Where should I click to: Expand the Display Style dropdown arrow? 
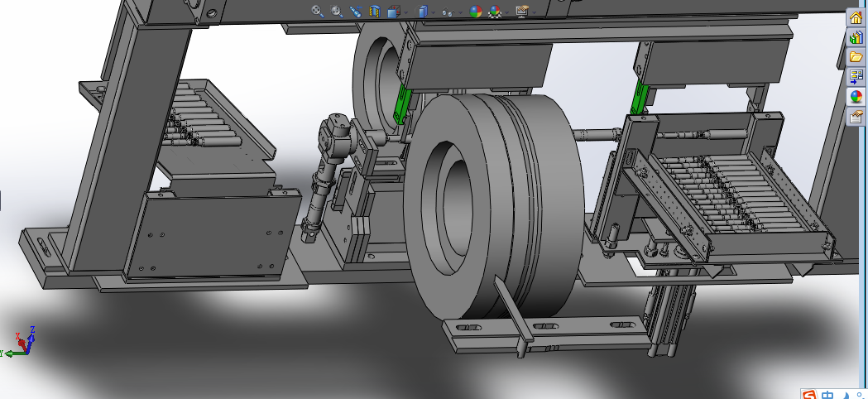(x=434, y=12)
